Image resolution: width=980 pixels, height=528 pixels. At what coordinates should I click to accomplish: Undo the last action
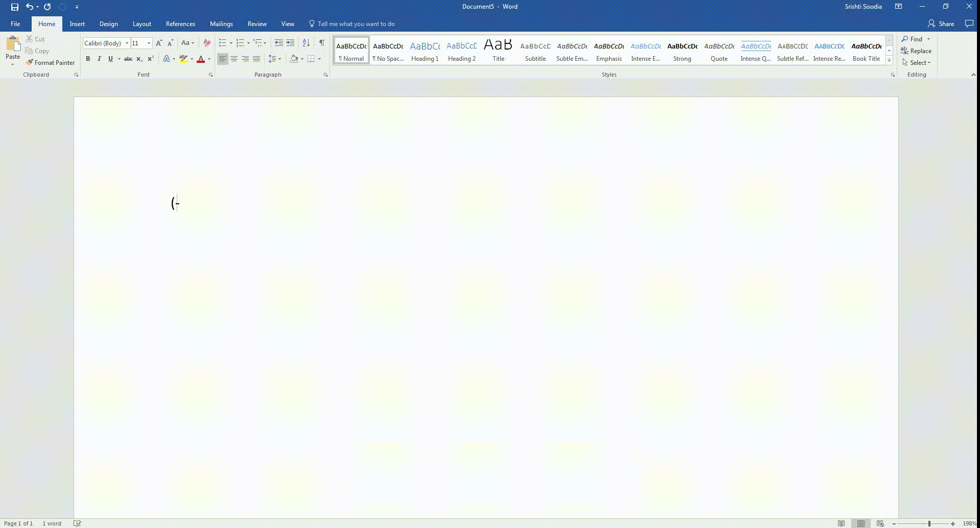click(x=29, y=7)
